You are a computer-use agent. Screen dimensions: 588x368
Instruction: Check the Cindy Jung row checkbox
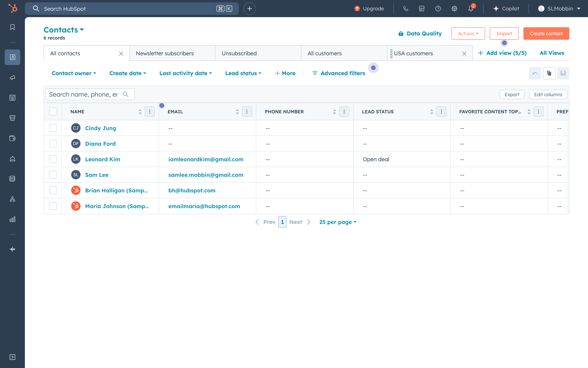pos(53,128)
